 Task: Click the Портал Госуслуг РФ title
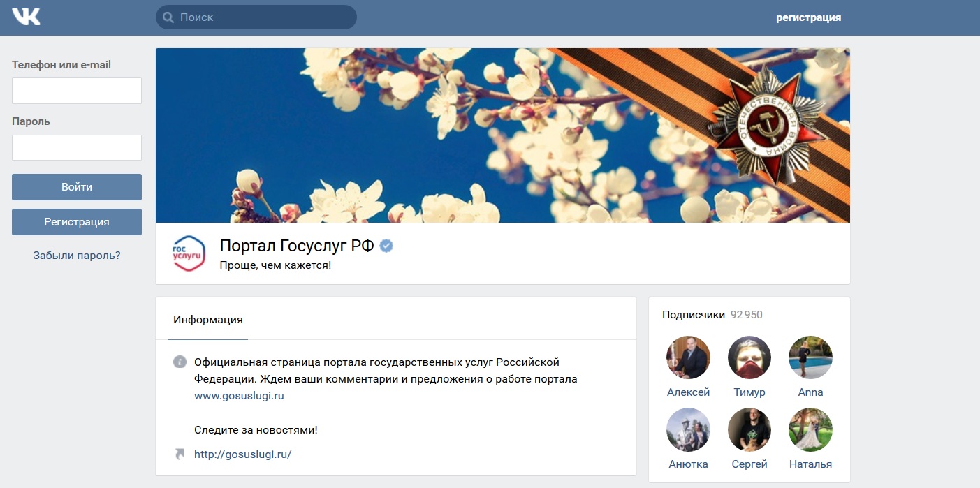tap(297, 246)
